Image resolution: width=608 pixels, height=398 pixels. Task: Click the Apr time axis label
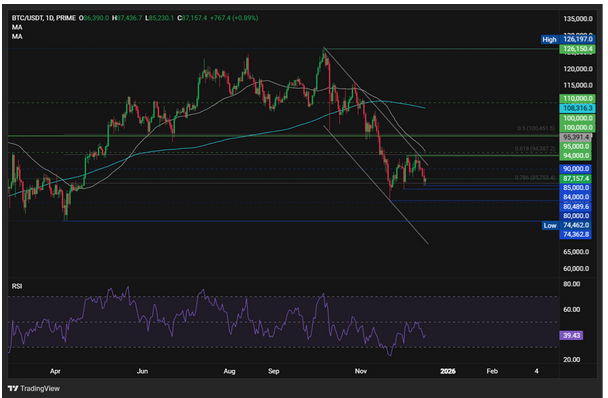pyautogui.click(x=55, y=371)
